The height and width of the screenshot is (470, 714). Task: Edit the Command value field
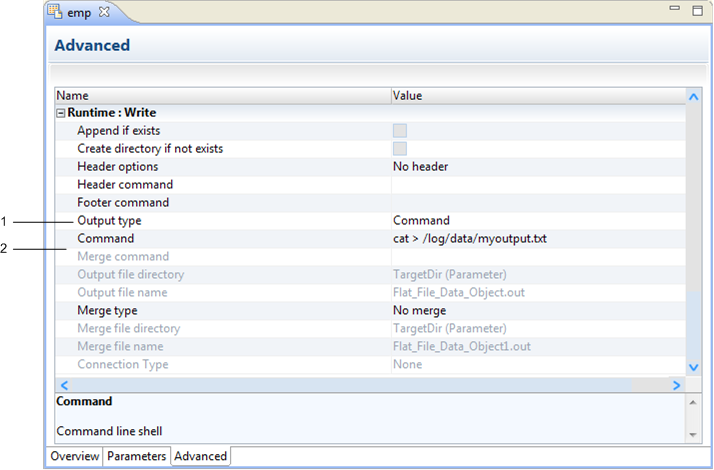click(538, 239)
